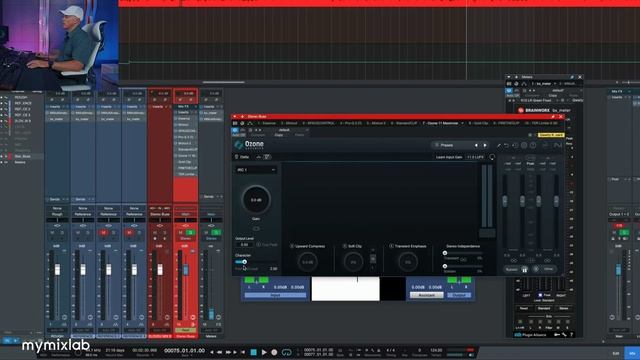Open the Edit view button at bottom right
The width and height of the screenshot is (640, 360).
point(616,353)
